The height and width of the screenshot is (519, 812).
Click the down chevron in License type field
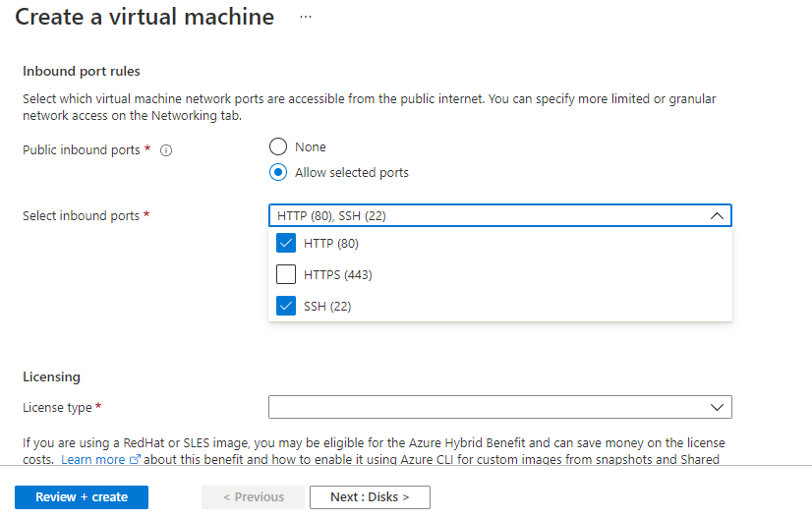[x=717, y=407]
